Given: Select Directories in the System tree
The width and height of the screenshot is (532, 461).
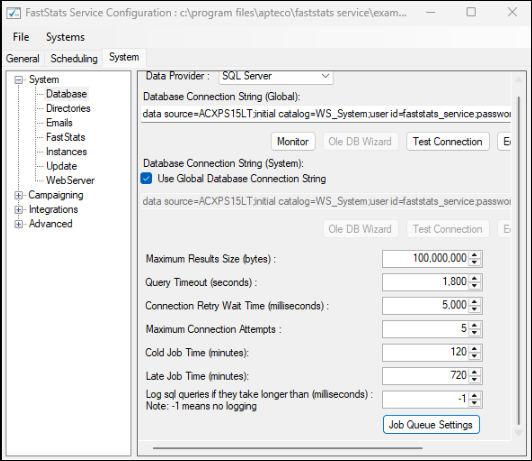Looking at the screenshot, I should pyautogui.click(x=68, y=108).
